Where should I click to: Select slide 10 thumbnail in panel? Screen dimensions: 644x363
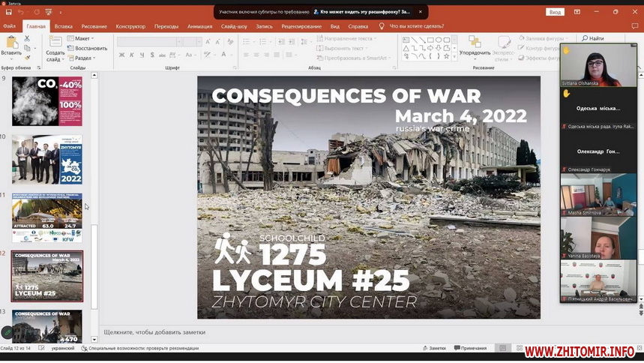click(x=46, y=160)
